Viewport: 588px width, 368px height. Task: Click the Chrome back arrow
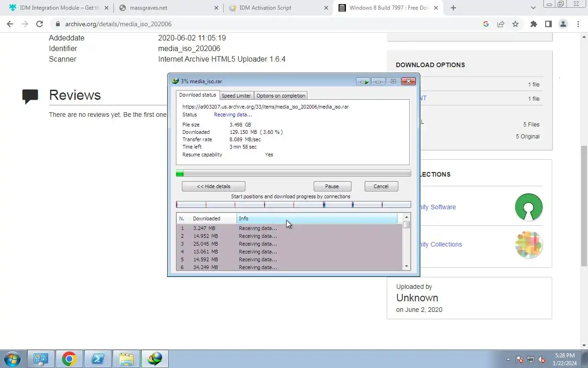tap(10, 24)
